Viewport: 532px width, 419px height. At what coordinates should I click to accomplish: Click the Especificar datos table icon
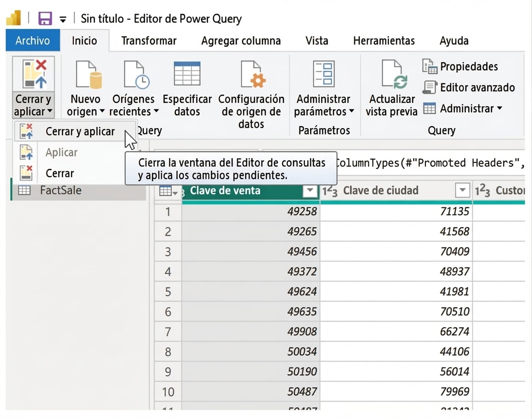187,74
